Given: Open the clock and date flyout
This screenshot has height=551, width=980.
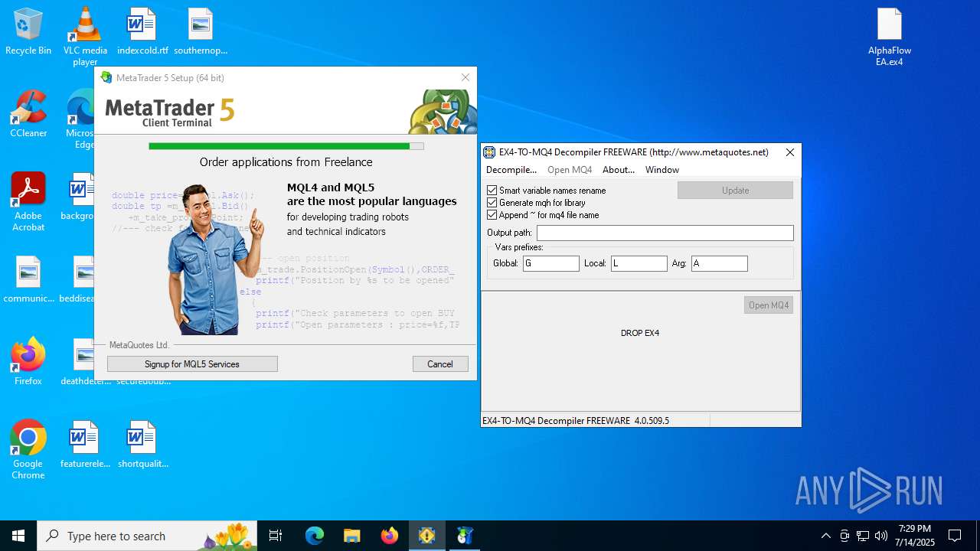Looking at the screenshot, I should [916, 536].
